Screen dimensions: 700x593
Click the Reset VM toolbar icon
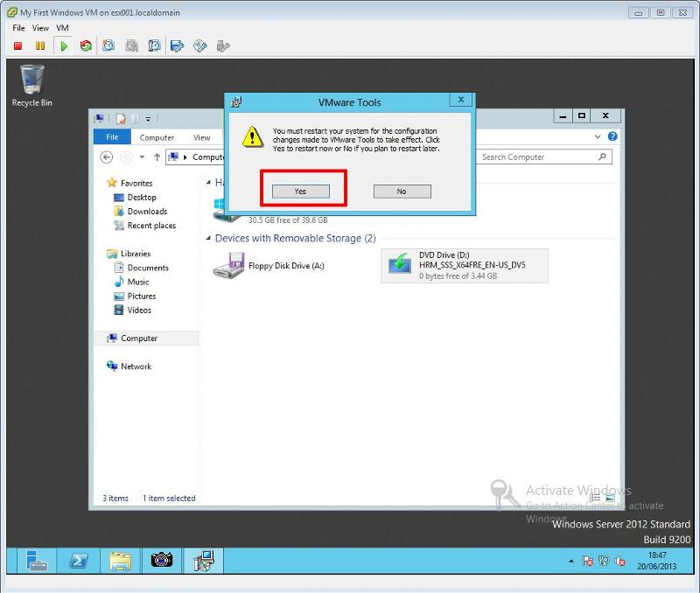coord(86,46)
